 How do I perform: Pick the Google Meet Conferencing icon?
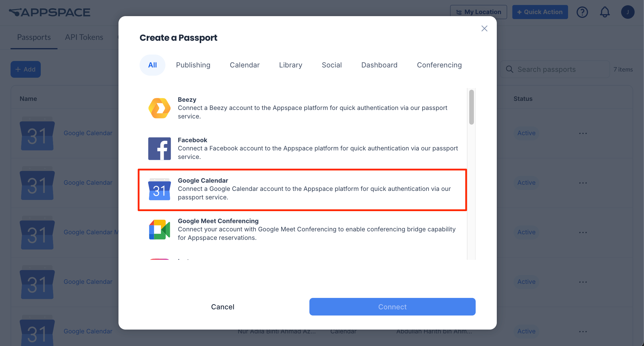pyautogui.click(x=159, y=230)
